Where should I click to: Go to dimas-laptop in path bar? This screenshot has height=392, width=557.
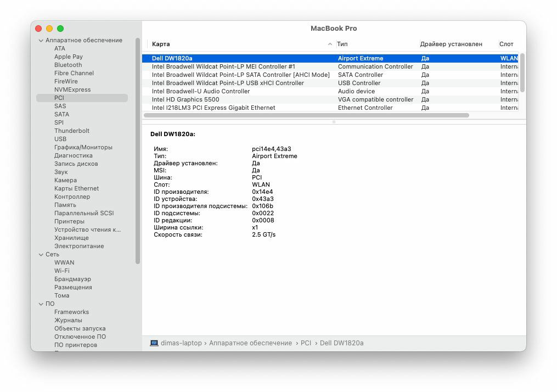[181, 343]
